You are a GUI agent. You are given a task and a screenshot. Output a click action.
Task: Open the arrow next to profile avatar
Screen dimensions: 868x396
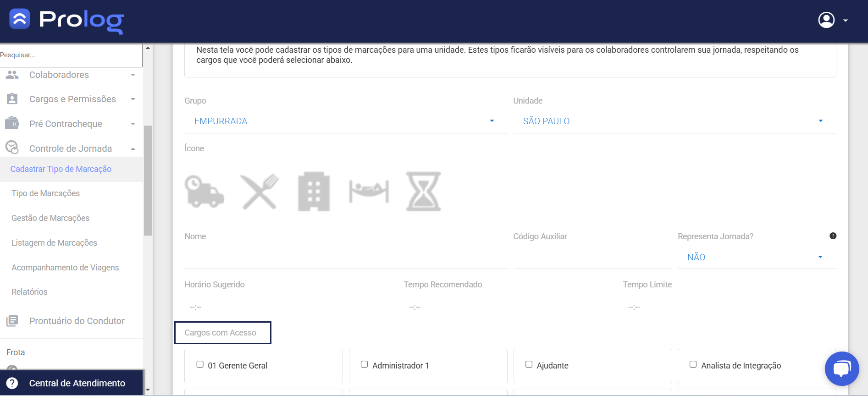click(x=845, y=21)
